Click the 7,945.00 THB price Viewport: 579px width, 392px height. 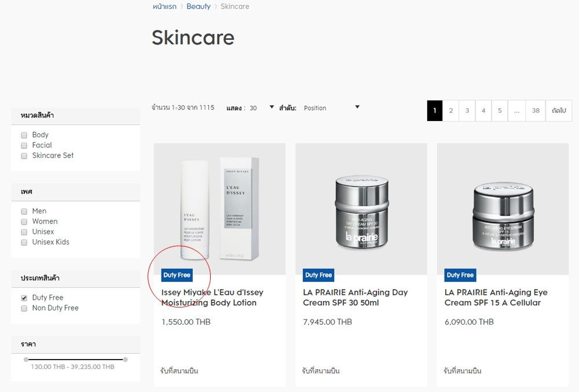(328, 322)
